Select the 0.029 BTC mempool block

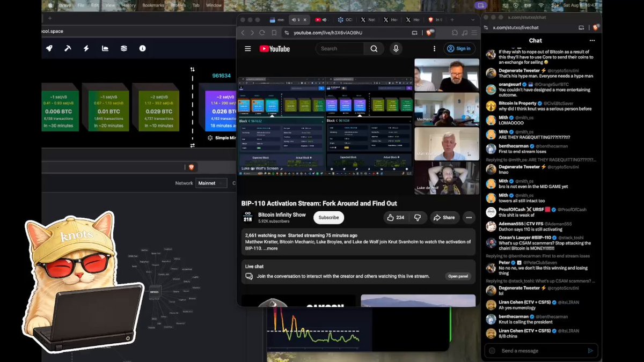coord(159,111)
